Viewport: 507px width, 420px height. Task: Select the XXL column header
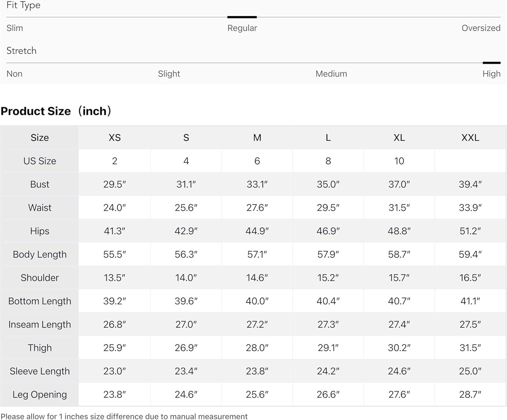coord(470,138)
